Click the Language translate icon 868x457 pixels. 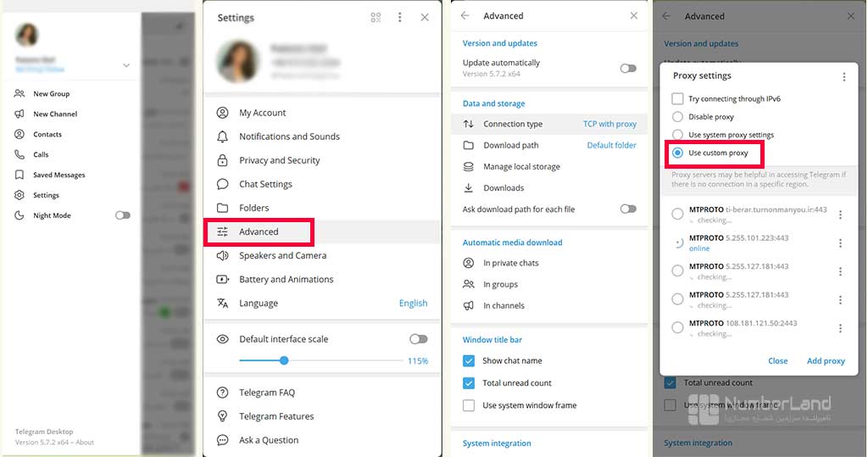coord(223,304)
